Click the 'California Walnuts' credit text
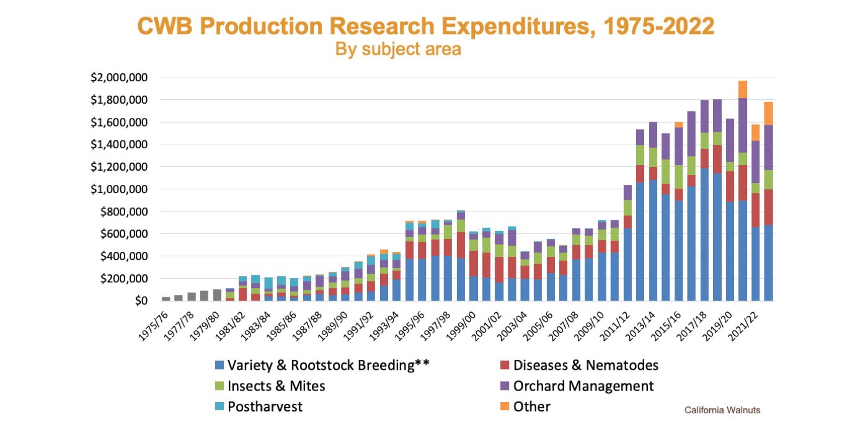Screen dimensions: 868x422 (722, 410)
